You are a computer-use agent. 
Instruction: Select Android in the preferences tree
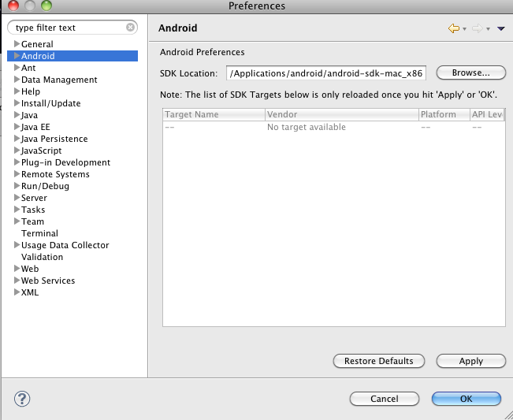tap(38, 56)
